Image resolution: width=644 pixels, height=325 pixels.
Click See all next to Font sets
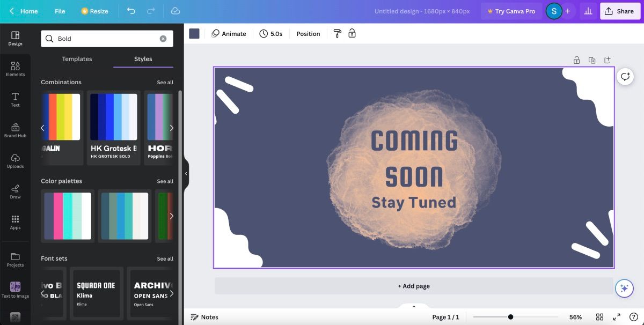(165, 258)
